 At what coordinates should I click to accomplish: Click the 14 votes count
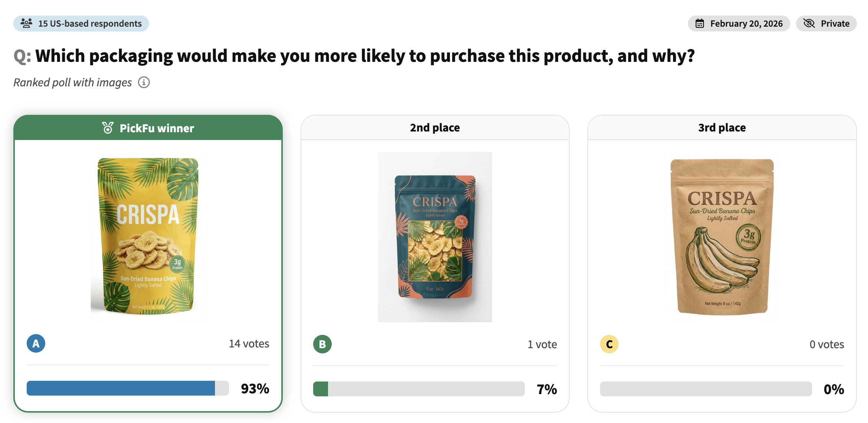(249, 344)
